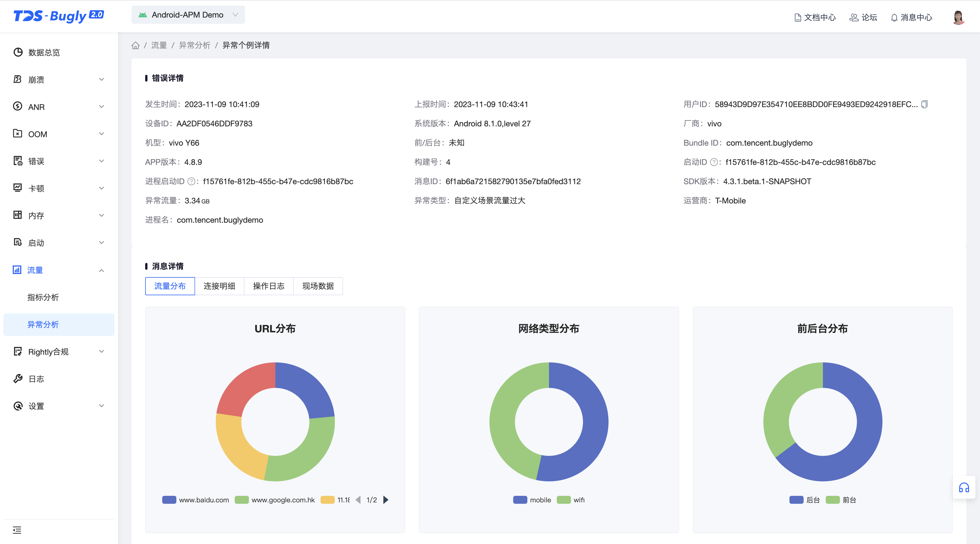Select 异常分析 submenu item in sidebar

[x=59, y=325]
